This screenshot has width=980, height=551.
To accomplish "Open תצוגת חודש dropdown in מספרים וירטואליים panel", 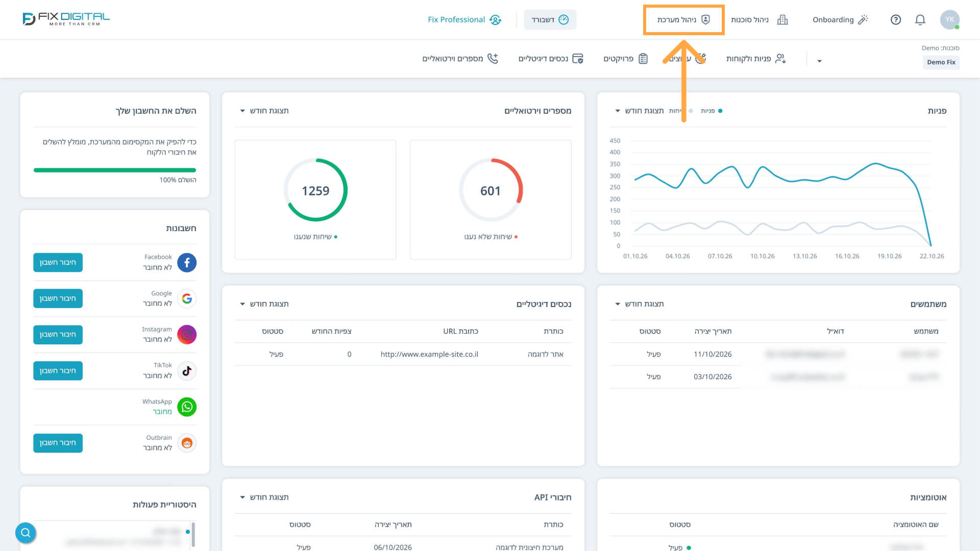I will 264,111.
